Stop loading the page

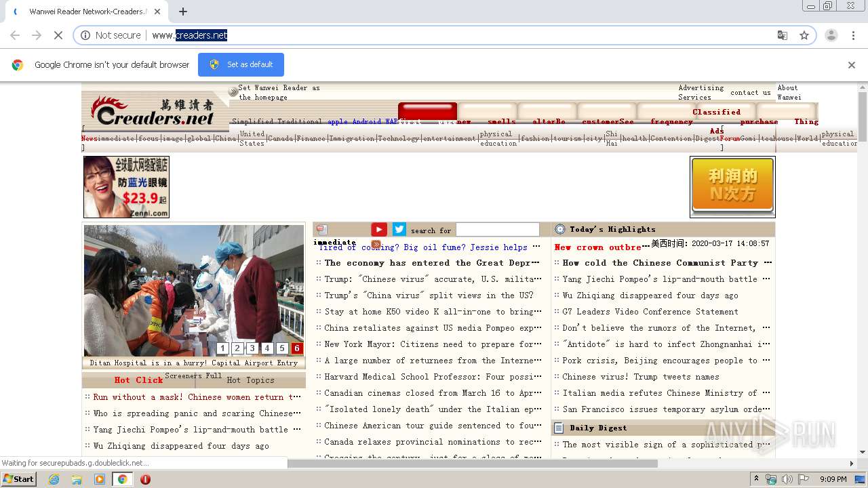(58, 35)
